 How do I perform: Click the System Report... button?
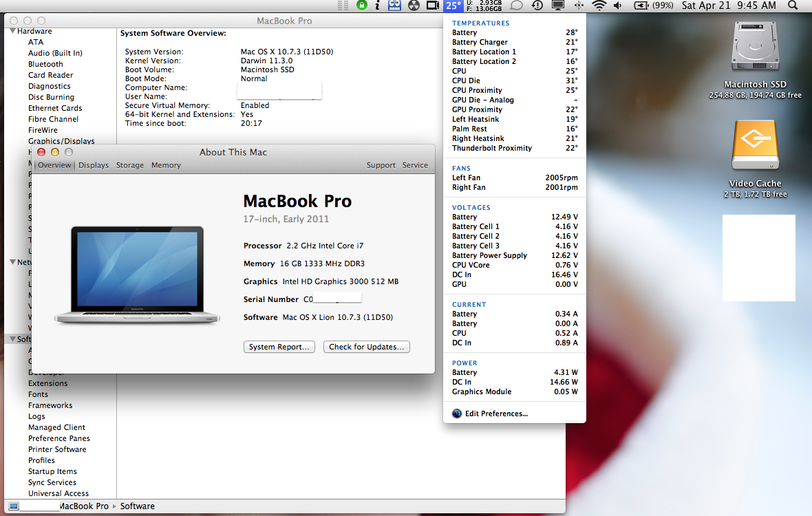pos(279,347)
